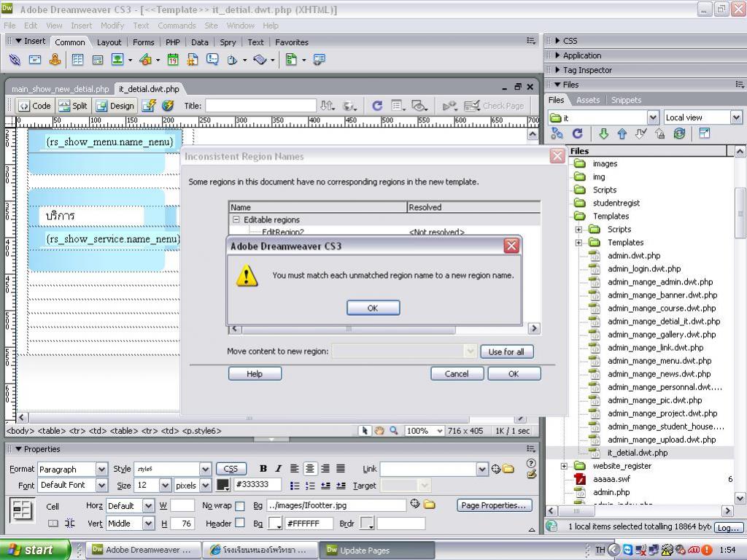The height and width of the screenshot is (560, 747).
Task: Click the document Title input field
Action: point(260,106)
